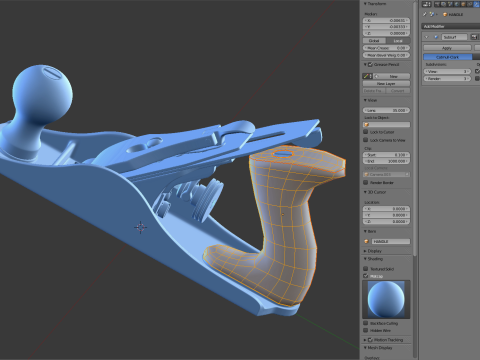Click the Lens value slider
This screenshot has width=480, height=360.
coord(386,110)
